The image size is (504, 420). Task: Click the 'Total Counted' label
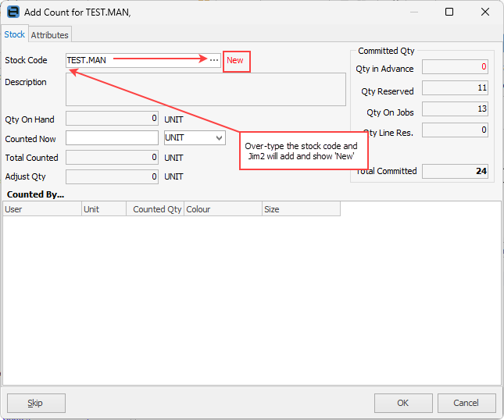click(x=31, y=158)
